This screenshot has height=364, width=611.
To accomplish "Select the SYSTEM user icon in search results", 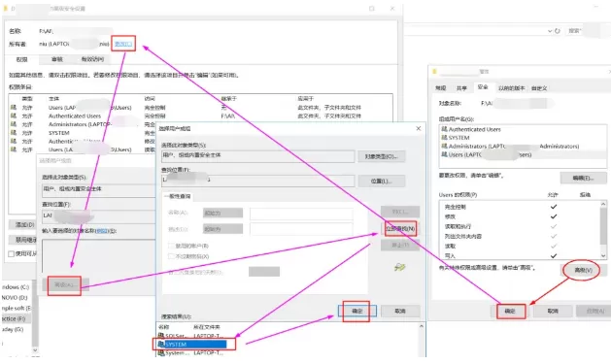I will coord(161,345).
